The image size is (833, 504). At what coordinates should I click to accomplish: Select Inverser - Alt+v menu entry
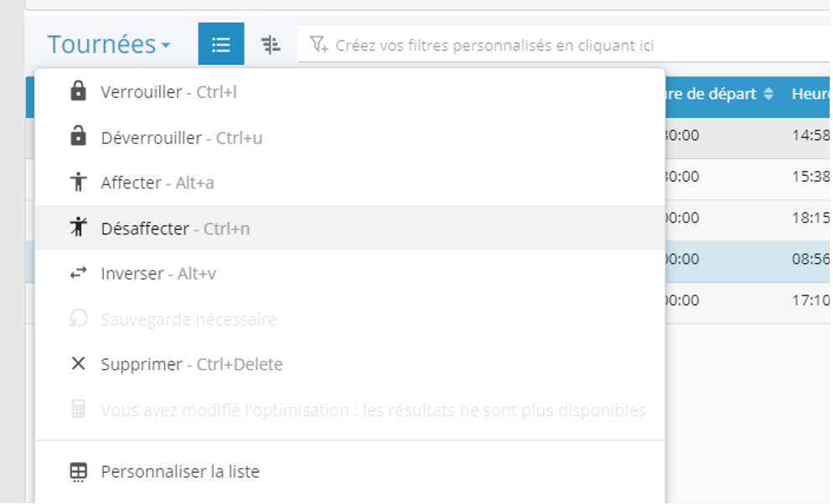click(x=158, y=274)
